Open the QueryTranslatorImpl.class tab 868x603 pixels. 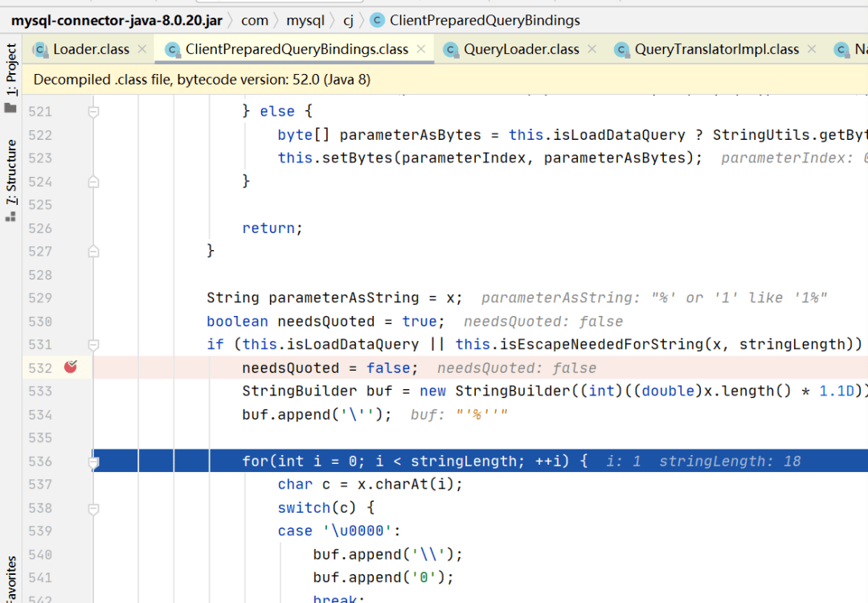[x=716, y=49]
